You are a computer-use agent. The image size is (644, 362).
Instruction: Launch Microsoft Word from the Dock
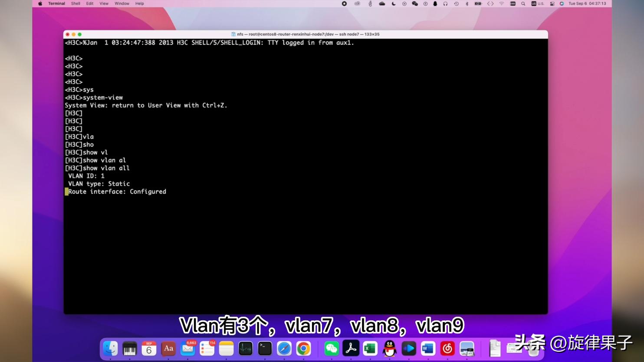coord(428,348)
